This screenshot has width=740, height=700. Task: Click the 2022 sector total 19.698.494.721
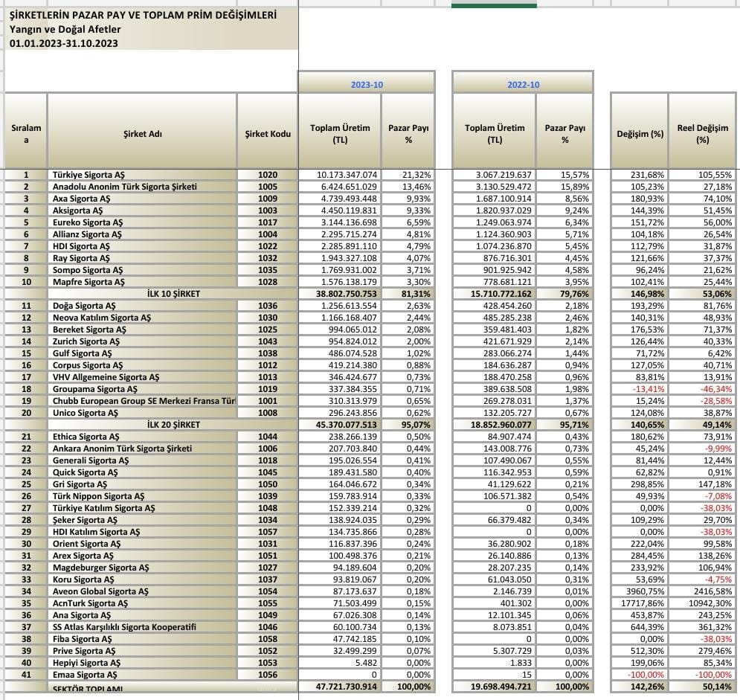(501, 687)
